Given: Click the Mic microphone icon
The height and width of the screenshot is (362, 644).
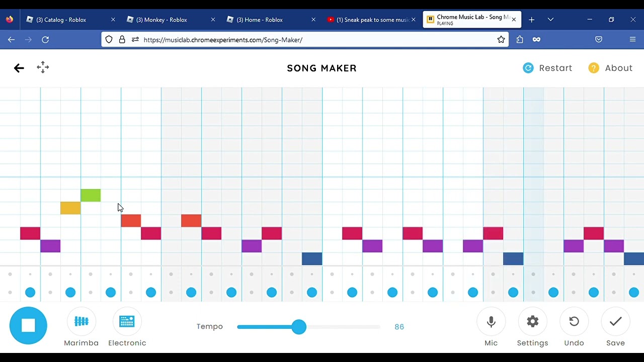Looking at the screenshot, I should (491, 322).
